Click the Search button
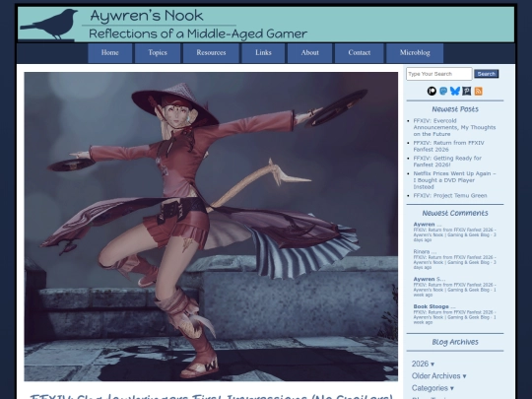The image size is (532, 399). pos(487,74)
